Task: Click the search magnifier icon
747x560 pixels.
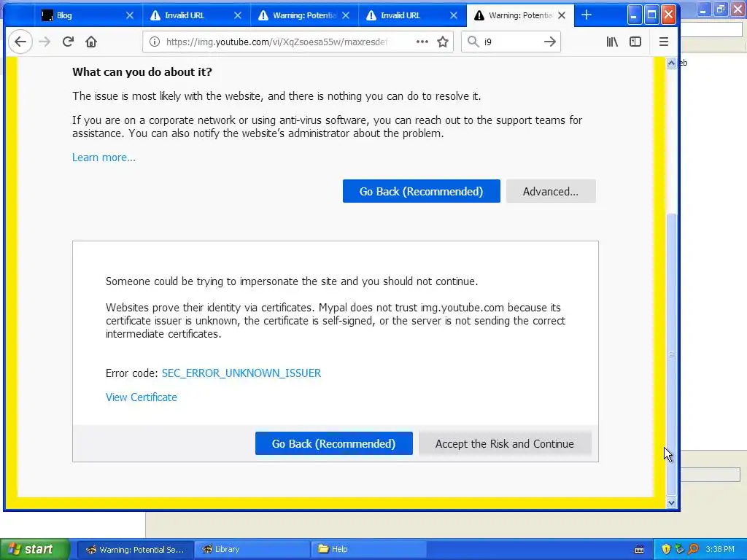Action: coord(473,42)
